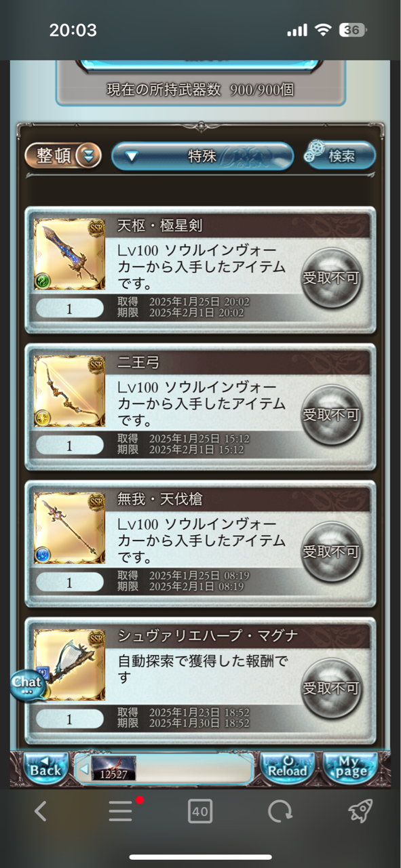Screen dimensions: 401x868
Task: Click 受取不可 button for シュヴァリエハープ・マグナ
Action: point(331,689)
